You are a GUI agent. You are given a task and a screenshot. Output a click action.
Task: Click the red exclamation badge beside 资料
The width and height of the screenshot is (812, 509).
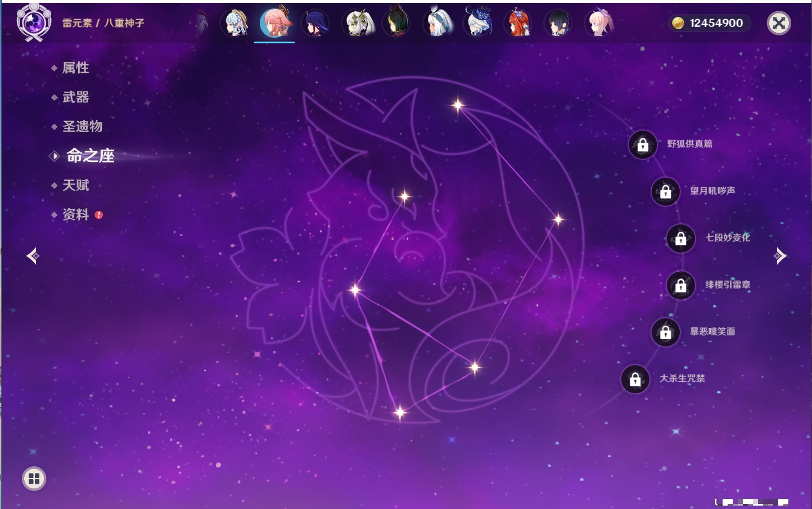99,215
